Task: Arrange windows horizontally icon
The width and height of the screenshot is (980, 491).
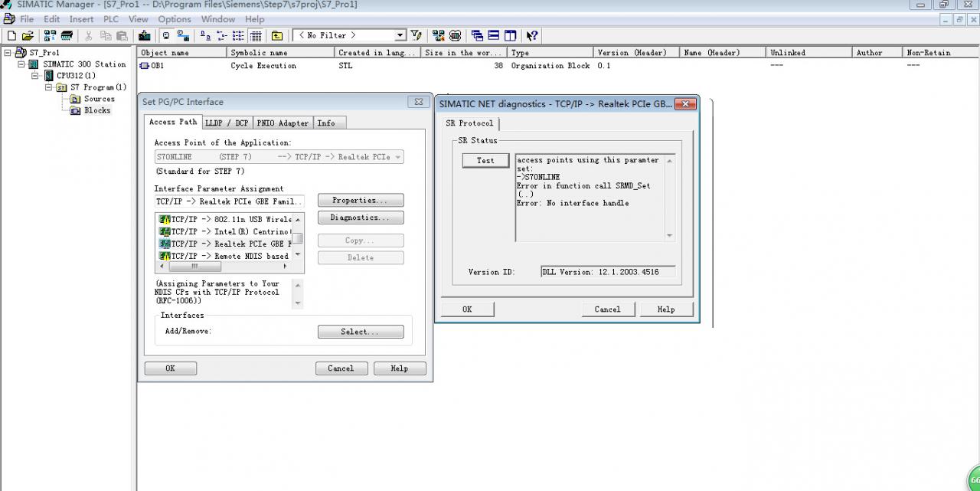Action: (x=494, y=35)
